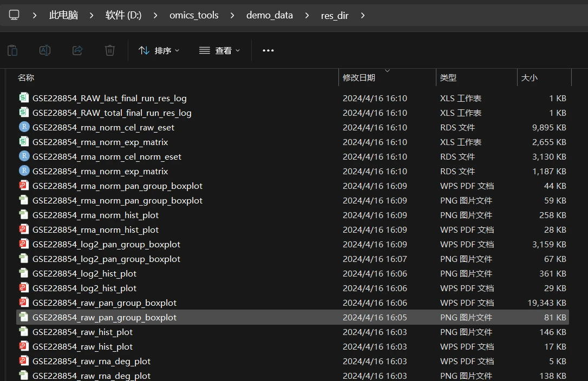Expand chevron after 软件 (D:) breadcrumb
The image size is (588, 381).
(x=155, y=15)
